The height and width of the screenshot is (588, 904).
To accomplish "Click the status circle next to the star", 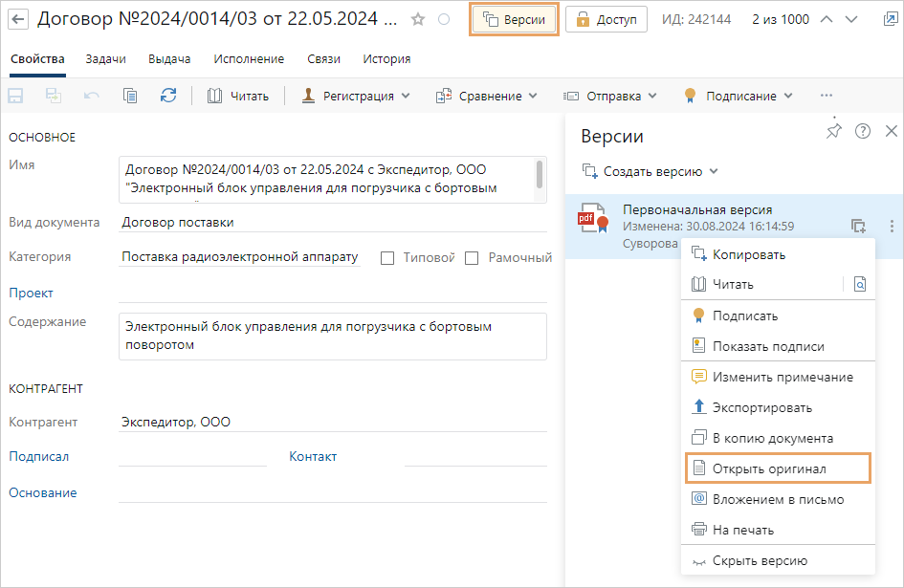I will click(x=443, y=19).
